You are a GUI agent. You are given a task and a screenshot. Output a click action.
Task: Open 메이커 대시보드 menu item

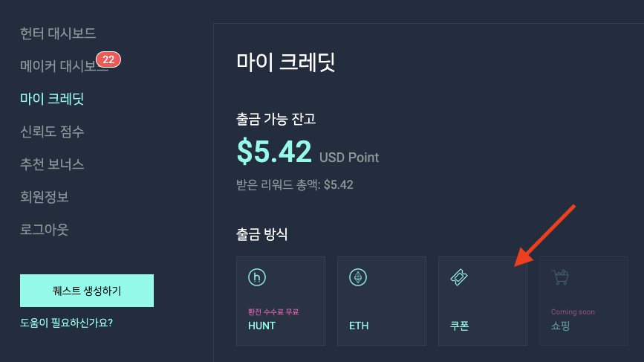click(64, 65)
